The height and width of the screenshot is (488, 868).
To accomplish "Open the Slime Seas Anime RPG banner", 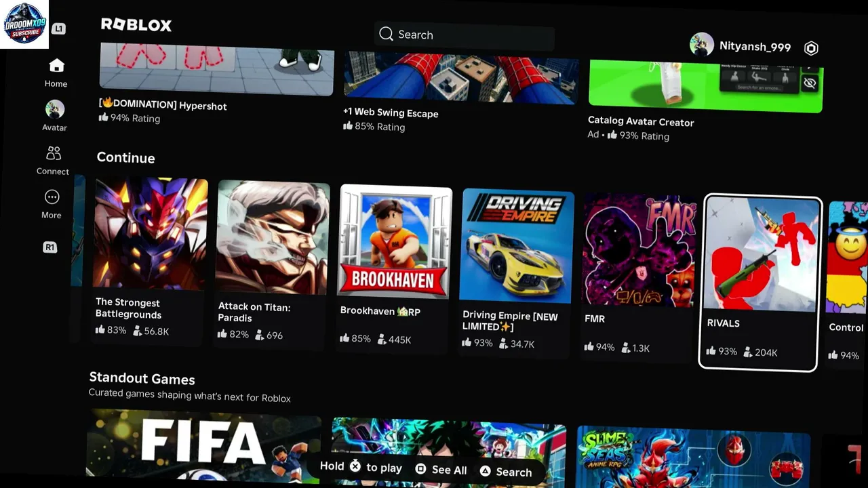I will (x=694, y=457).
